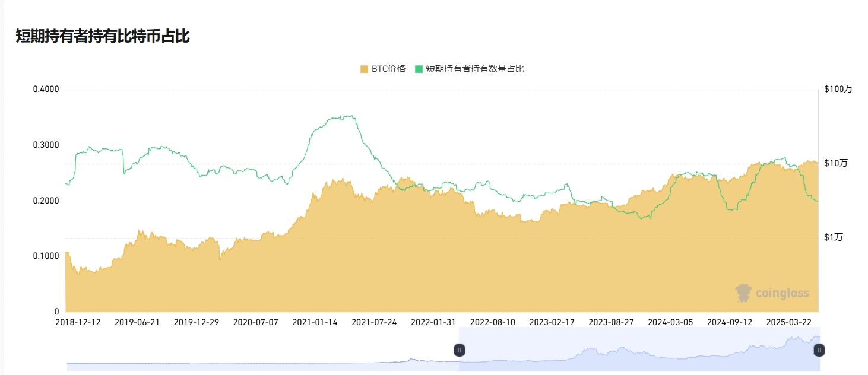Click the coinglass mascot watermark icon

[x=743, y=293]
